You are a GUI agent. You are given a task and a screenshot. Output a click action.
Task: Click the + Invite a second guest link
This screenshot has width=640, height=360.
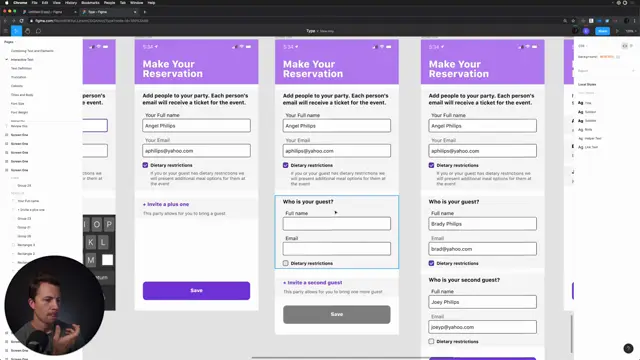click(313, 282)
